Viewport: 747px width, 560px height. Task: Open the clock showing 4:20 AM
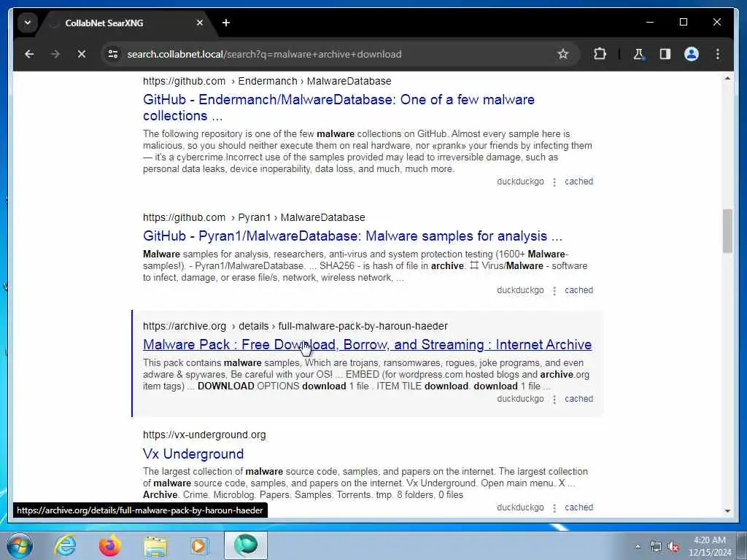(x=710, y=546)
